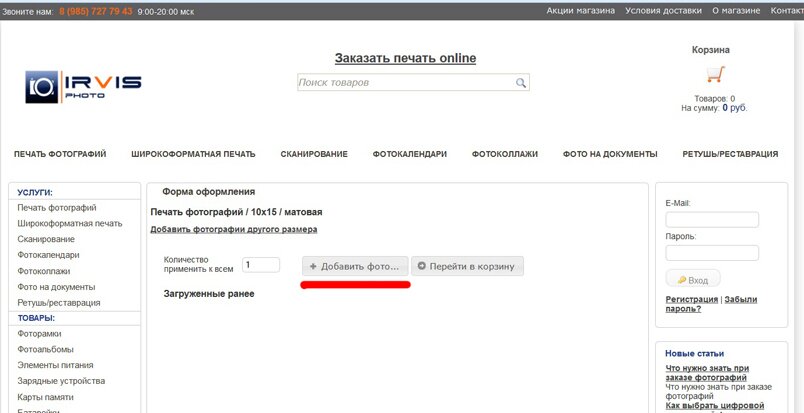Select Печать фотографий in sidebar
This screenshot has width=804, height=413.
[57, 208]
